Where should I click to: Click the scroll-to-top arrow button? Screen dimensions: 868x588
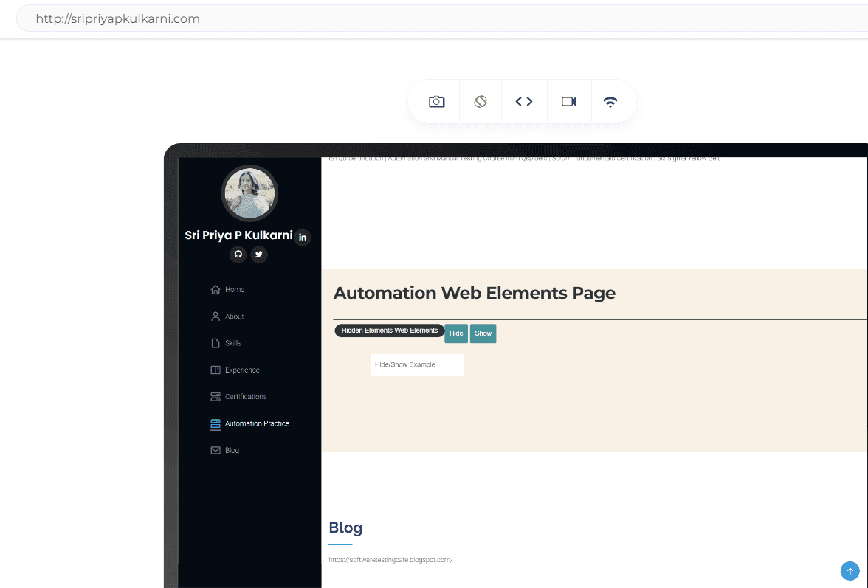[x=850, y=571]
